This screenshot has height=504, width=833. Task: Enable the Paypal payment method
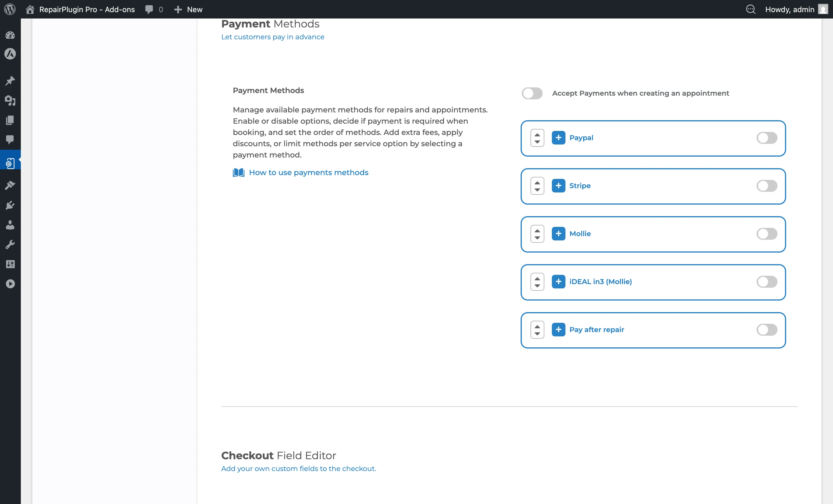(767, 138)
